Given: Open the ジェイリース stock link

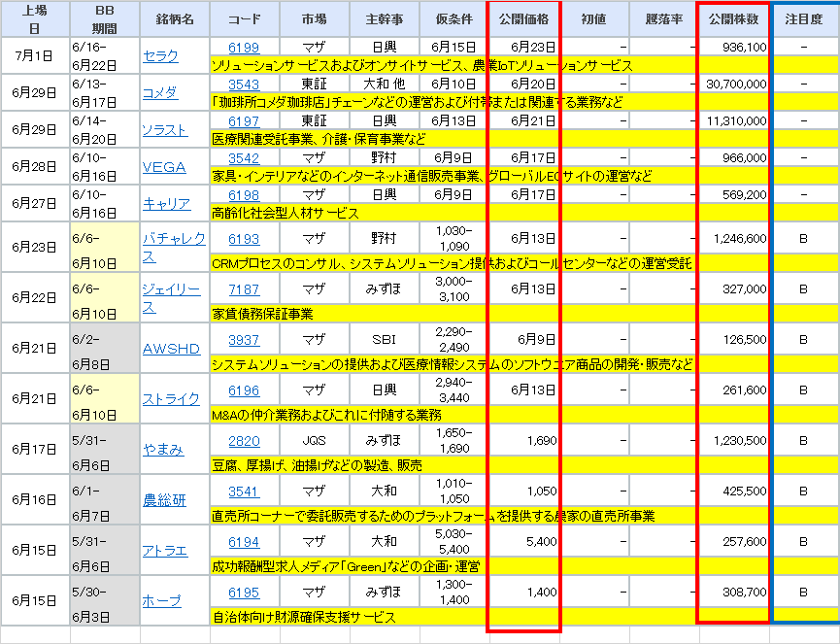Looking at the screenshot, I should tap(172, 297).
